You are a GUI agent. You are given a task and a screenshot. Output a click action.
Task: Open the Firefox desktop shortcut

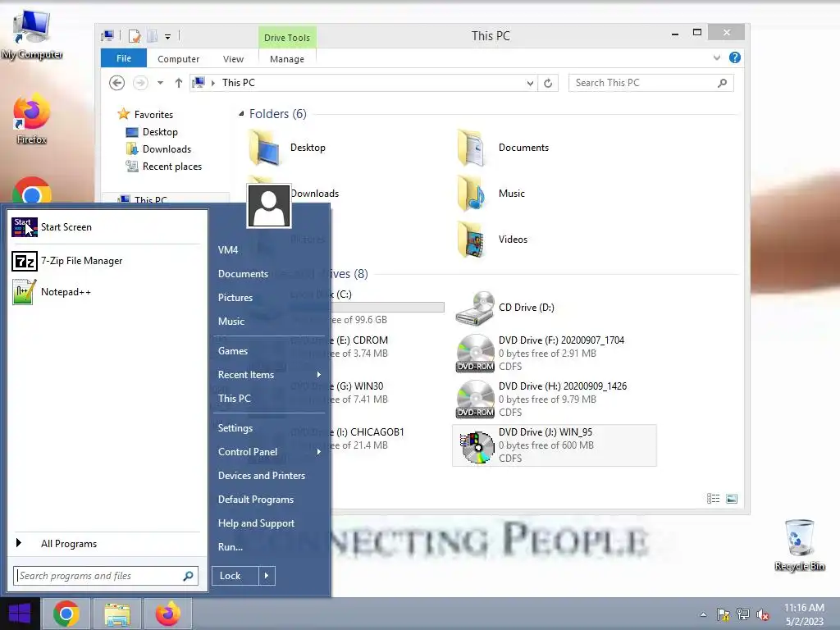[32, 119]
